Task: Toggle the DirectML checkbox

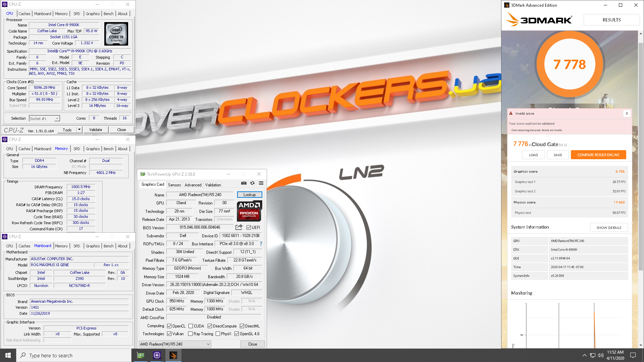Action: tap(242, 326)
